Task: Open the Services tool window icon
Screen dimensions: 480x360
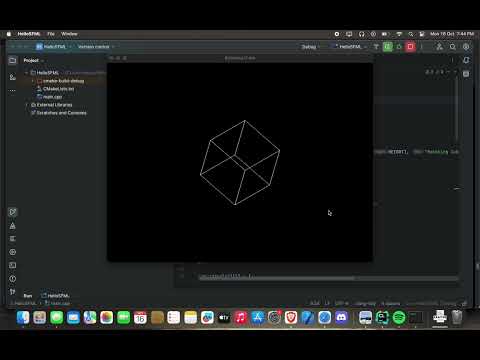Action: click(13, 252)
